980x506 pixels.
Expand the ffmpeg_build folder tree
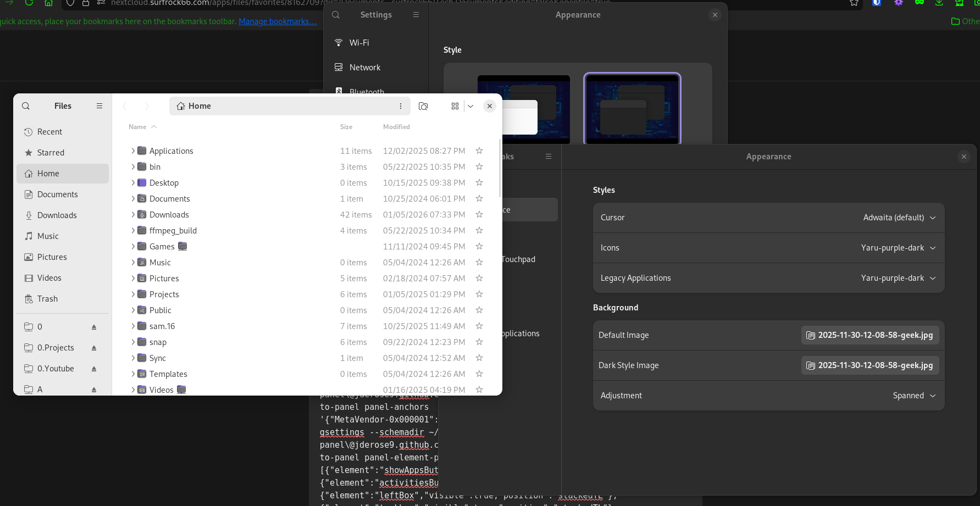[133, 231]
